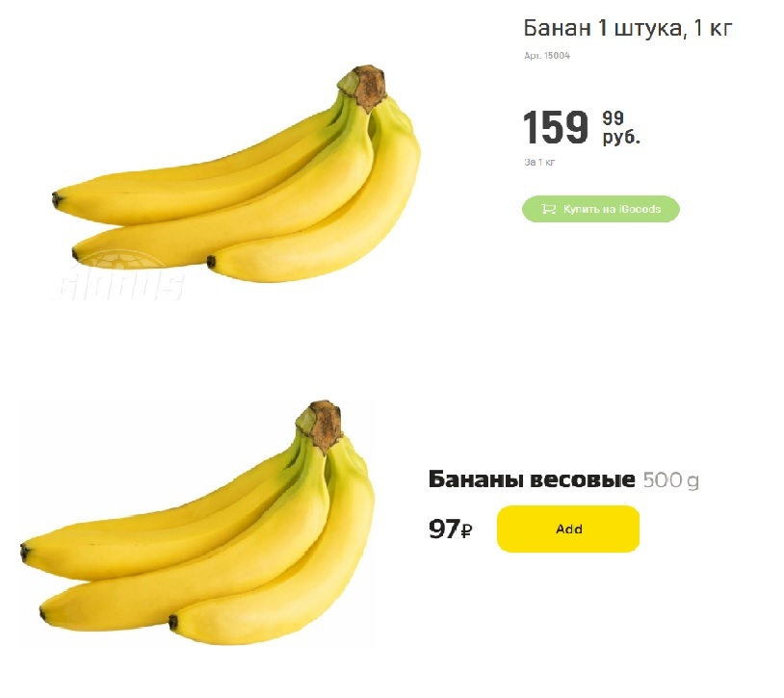The image size is (784, 698).
Task: Click the За 1 кг unit label
Action: pos(539,162)
